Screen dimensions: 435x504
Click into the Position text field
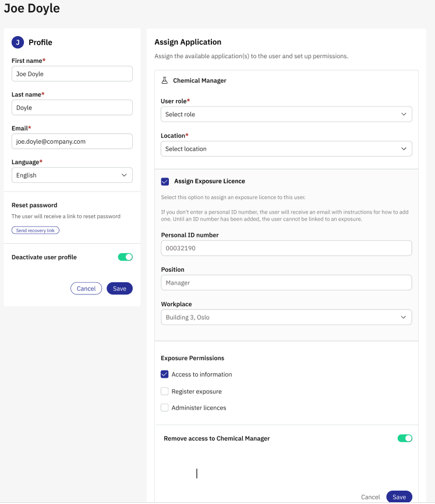[x=286, y=283]
